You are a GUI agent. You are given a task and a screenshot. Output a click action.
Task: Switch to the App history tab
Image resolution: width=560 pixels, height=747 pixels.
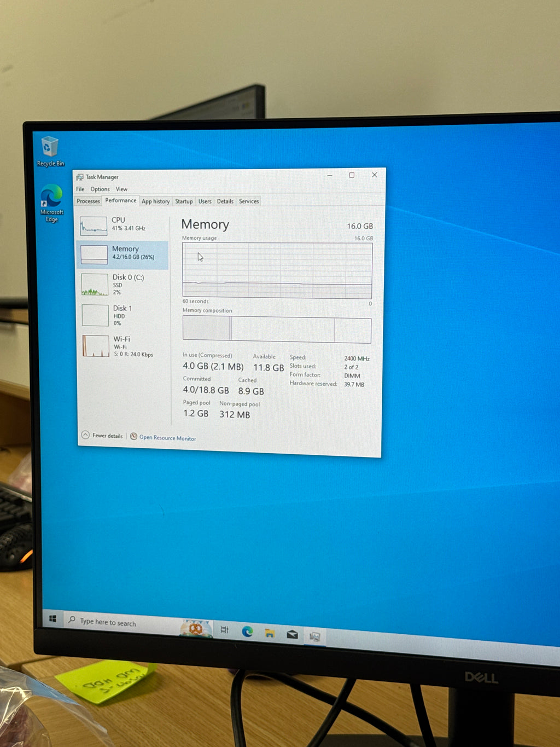click(x=156, y=201)
